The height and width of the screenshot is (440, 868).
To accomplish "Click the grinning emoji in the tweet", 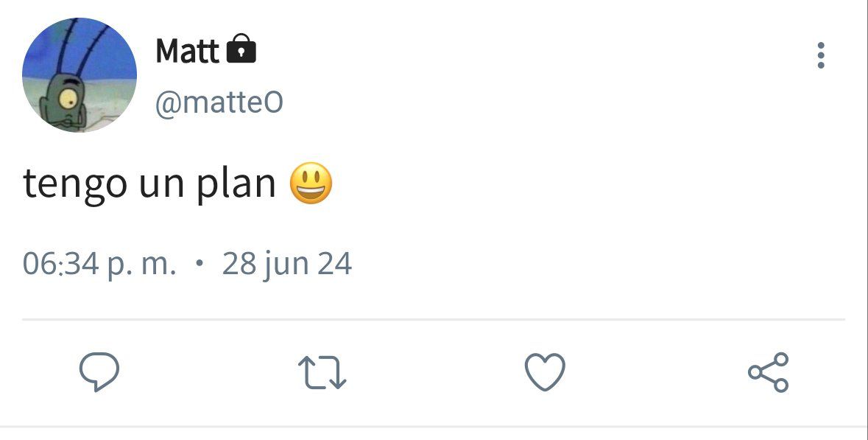I will pos(311,184).
